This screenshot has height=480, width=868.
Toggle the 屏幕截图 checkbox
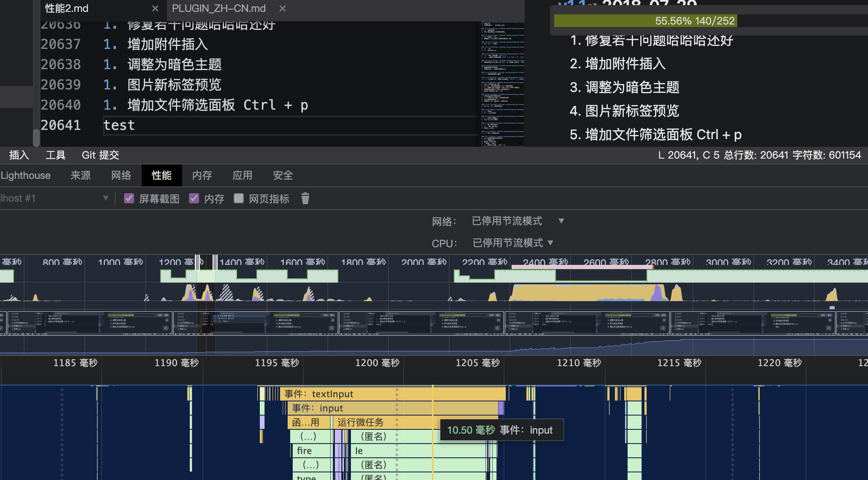(x=129, y=199)
